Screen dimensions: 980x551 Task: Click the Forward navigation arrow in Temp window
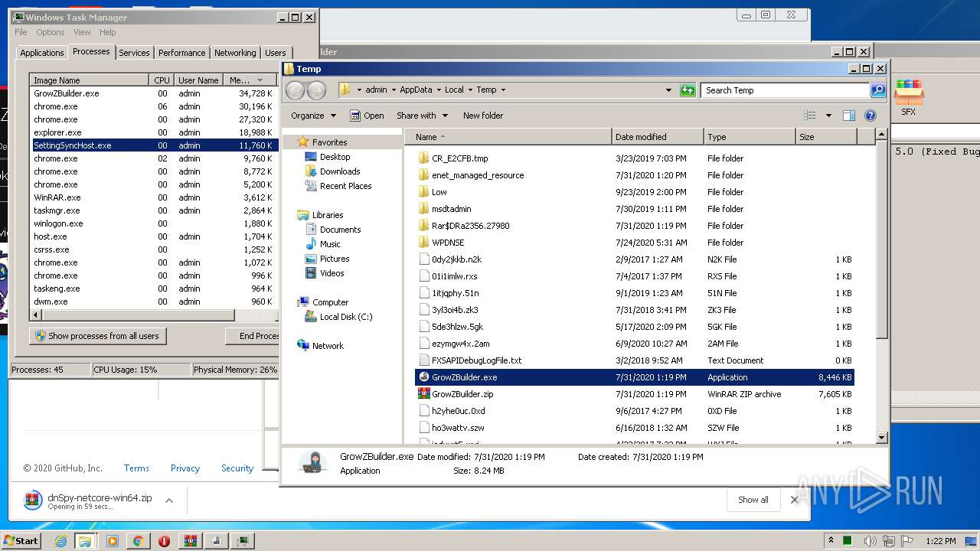pos(316,90)
